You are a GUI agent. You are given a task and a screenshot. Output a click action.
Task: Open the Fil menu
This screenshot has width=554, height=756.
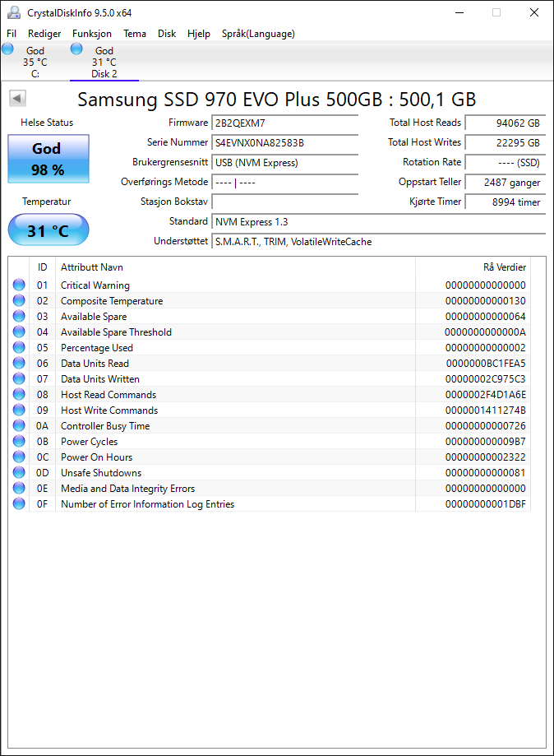click(x=12, y=34)
